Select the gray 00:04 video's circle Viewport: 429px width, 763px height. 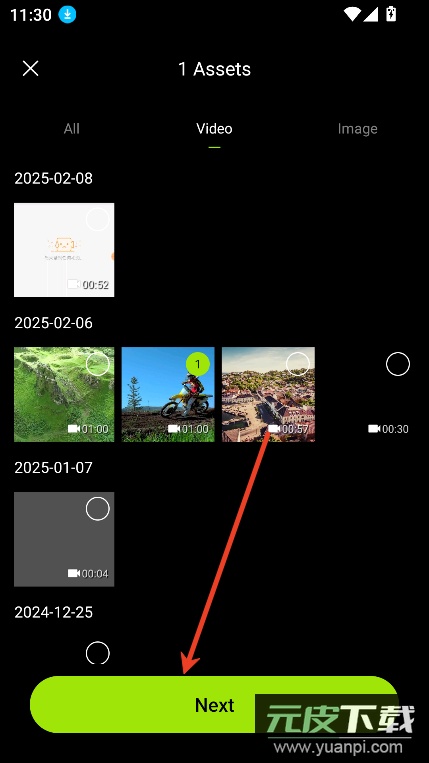[x=98, y=509]
